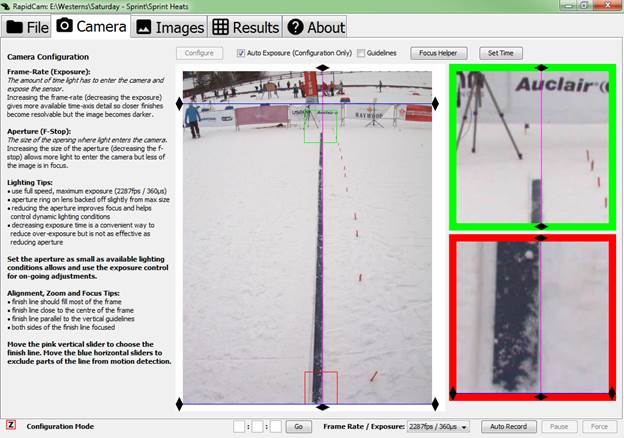Enable the Guidelines checkbox

click(360, 52)
